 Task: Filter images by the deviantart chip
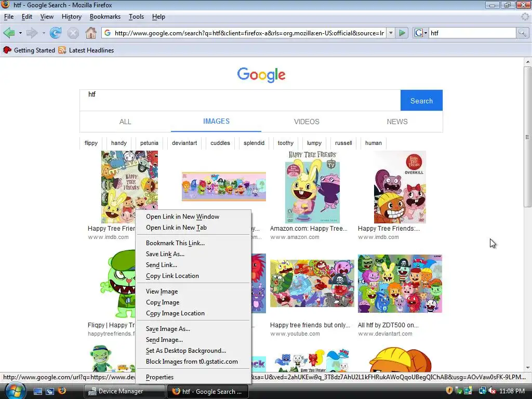(x=184, y=143)
